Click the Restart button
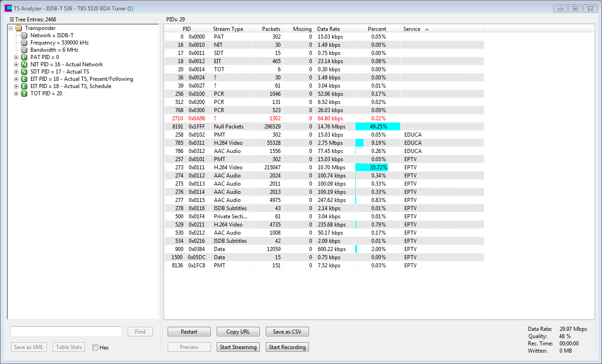The image size is (602, 364). coord(189,332)
